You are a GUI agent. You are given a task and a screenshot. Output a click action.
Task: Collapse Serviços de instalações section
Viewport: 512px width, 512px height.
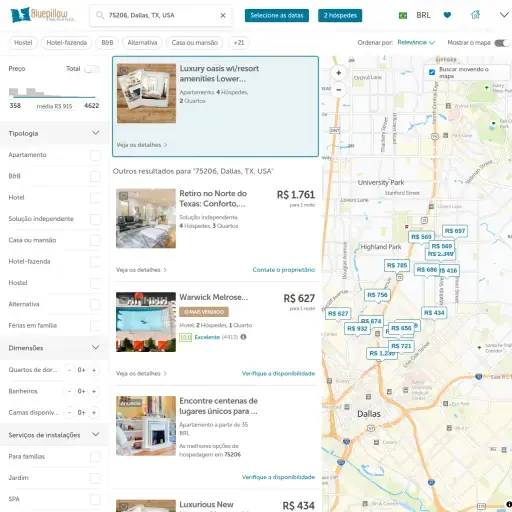[x=96, y=434]
